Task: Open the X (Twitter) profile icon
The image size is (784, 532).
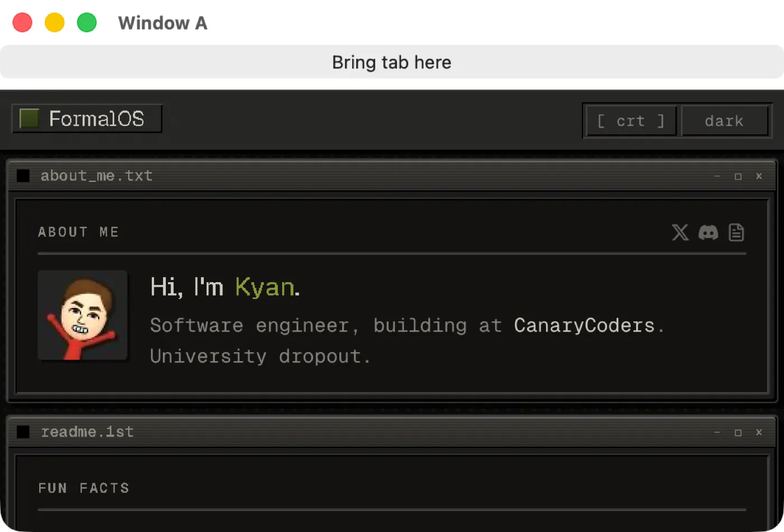Action: [x=680, y=232]
